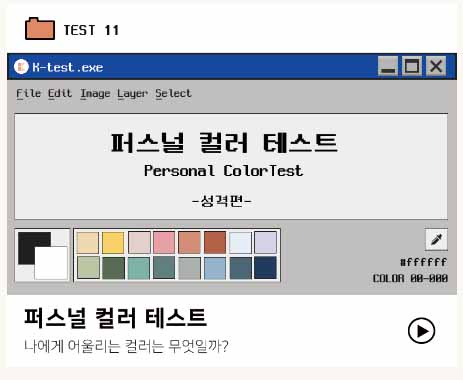Click the #ffffff hex value

tap(423, 262)
